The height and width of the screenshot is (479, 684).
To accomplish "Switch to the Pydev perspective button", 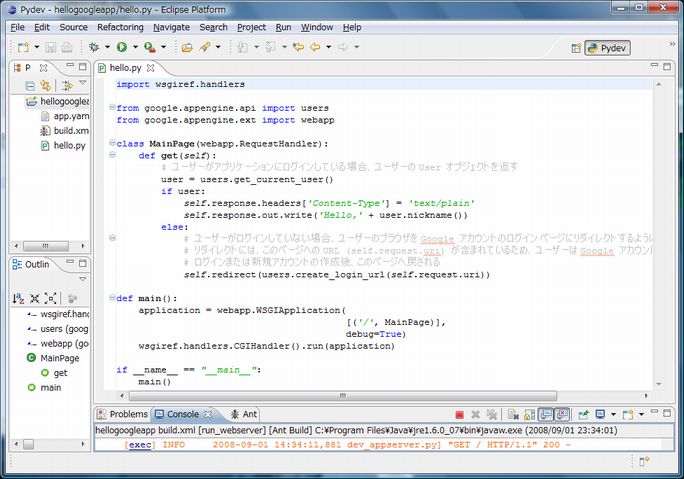I will point(606,47).
